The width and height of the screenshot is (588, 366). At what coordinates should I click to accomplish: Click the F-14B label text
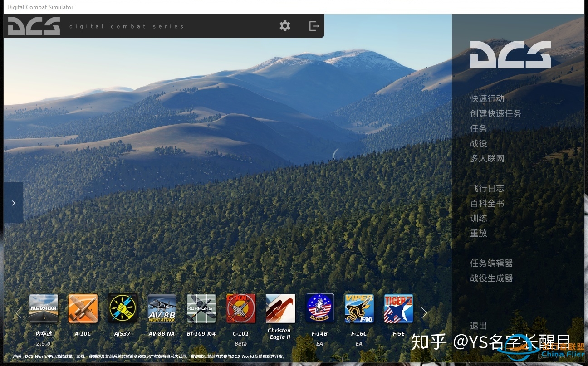pyautogui.click(x=319, y=334)
